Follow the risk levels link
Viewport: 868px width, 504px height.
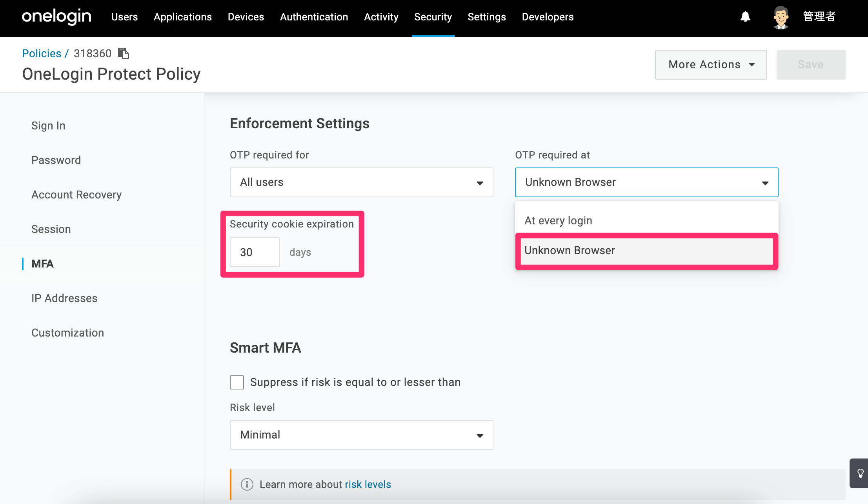pyautogui.click(x=368, y=484)
